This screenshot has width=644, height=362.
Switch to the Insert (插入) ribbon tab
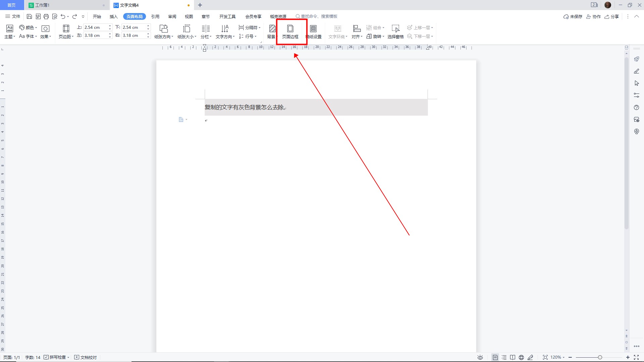tap(113, 16)
